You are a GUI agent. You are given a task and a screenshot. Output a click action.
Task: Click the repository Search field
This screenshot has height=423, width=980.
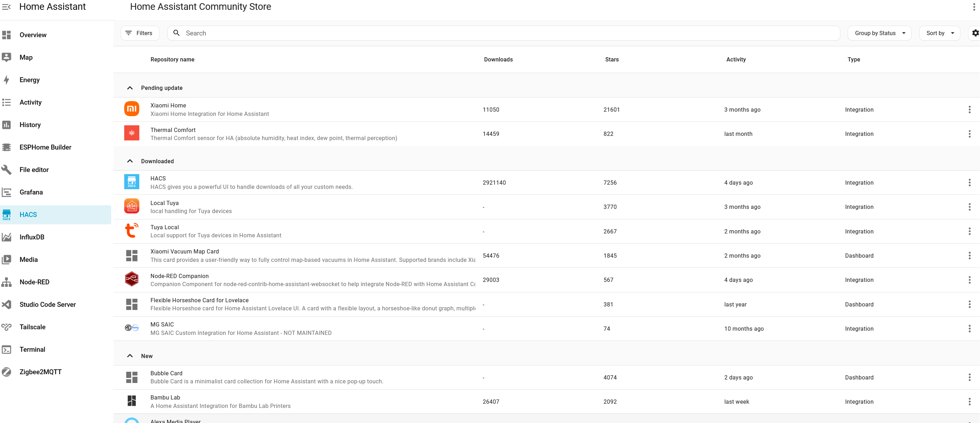pos(502,33)
